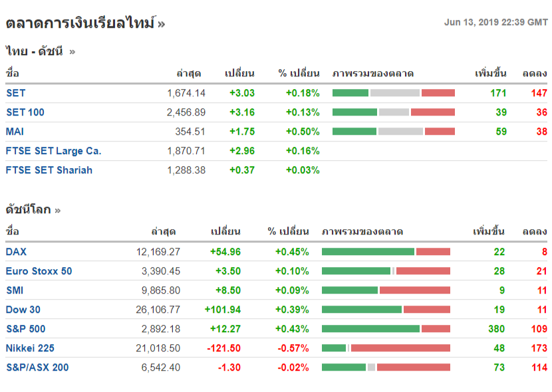Click the » arrow beside ไทย - ดัชนี
Image resolution: width=552 pixels, height=392 pixels.
click(x=72, y=51)
